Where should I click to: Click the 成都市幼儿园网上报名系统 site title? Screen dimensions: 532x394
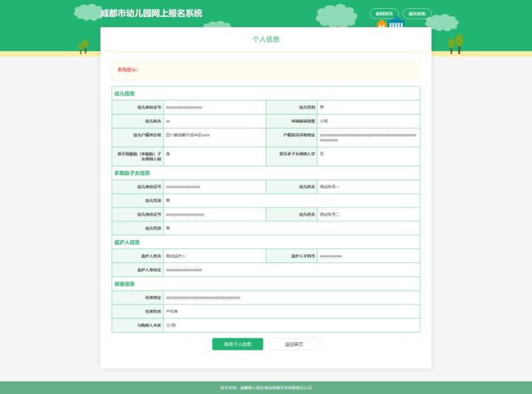tap(152, 13)
